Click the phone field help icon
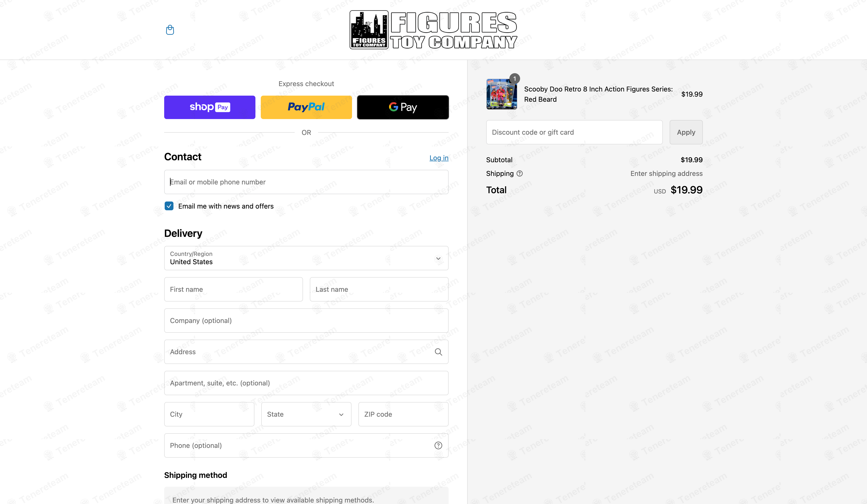Image resolution: width=867 pixels, height=504 pixels. pyautogui.click(x=438, y=445)
